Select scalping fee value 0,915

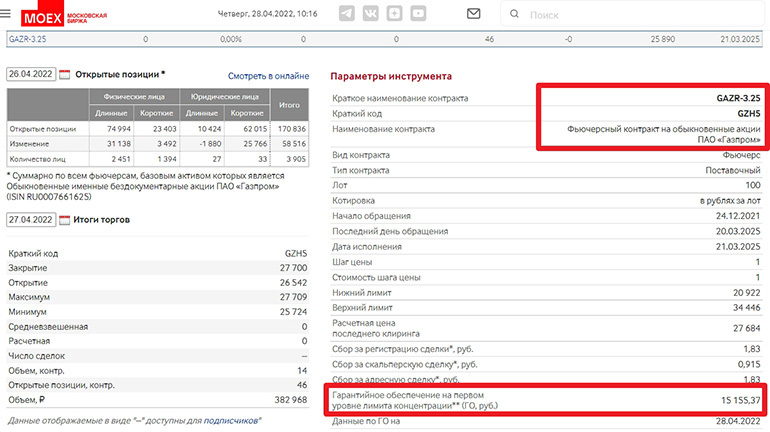tap(749, 364)
